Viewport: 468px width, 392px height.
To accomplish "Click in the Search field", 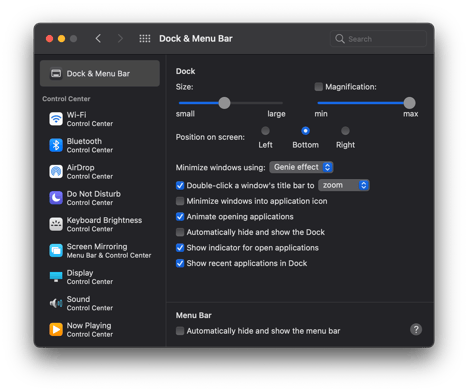I will [378, 39].
